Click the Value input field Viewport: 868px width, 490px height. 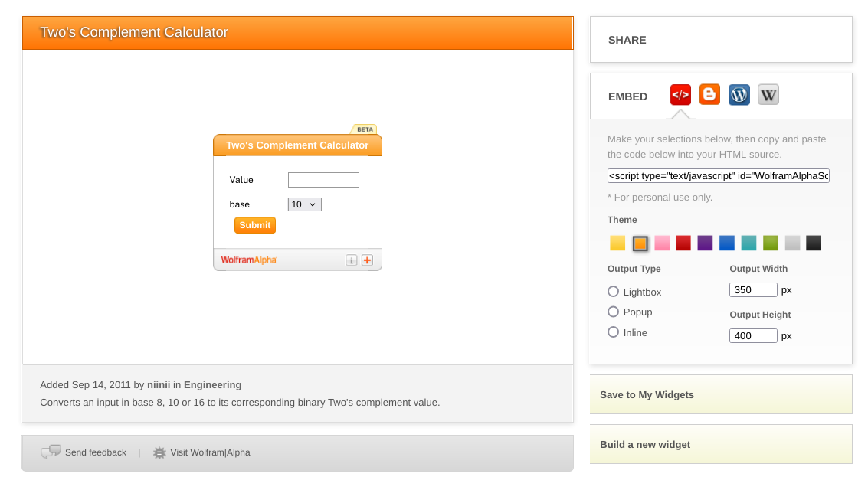(323, 180)
